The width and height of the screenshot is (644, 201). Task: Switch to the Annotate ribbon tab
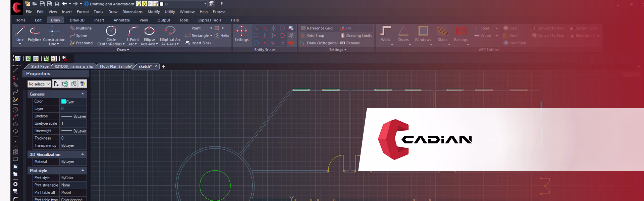coord(121,20)
